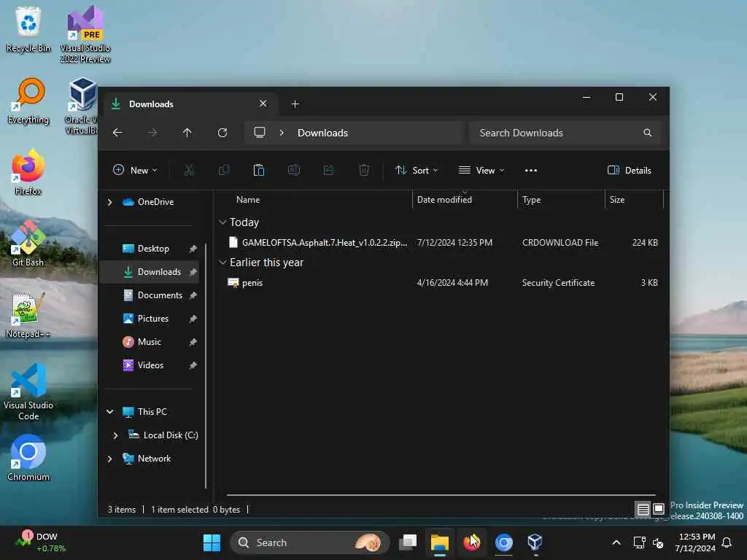747x560 pixels.
Task: Open the New dropdown menu
Action: point(135,170)
